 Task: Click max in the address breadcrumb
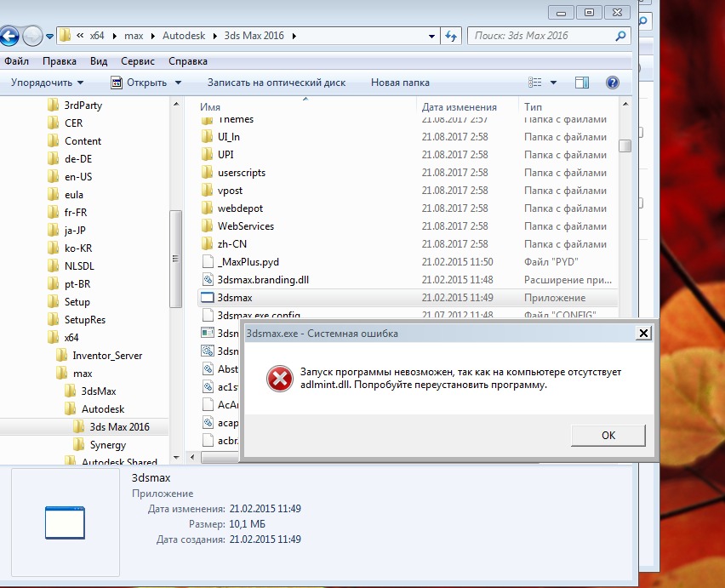coord(134,36)
